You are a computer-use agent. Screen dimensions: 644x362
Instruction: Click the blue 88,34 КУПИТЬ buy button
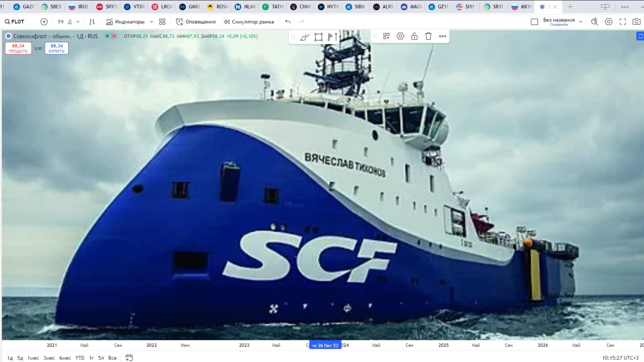pos(56,48)
